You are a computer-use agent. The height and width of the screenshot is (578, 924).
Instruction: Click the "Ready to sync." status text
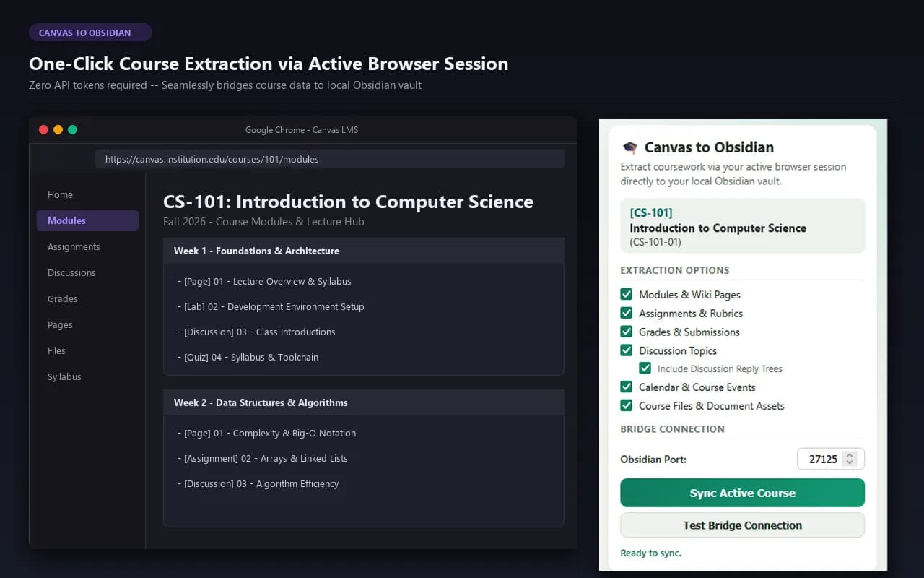tap(650, 553)
